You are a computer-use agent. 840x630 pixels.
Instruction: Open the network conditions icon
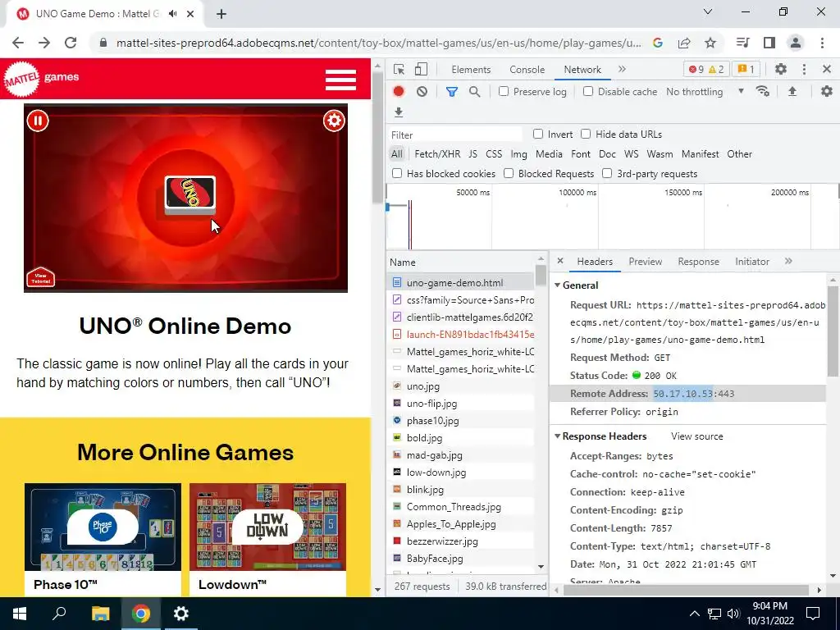tap(762, 92)
